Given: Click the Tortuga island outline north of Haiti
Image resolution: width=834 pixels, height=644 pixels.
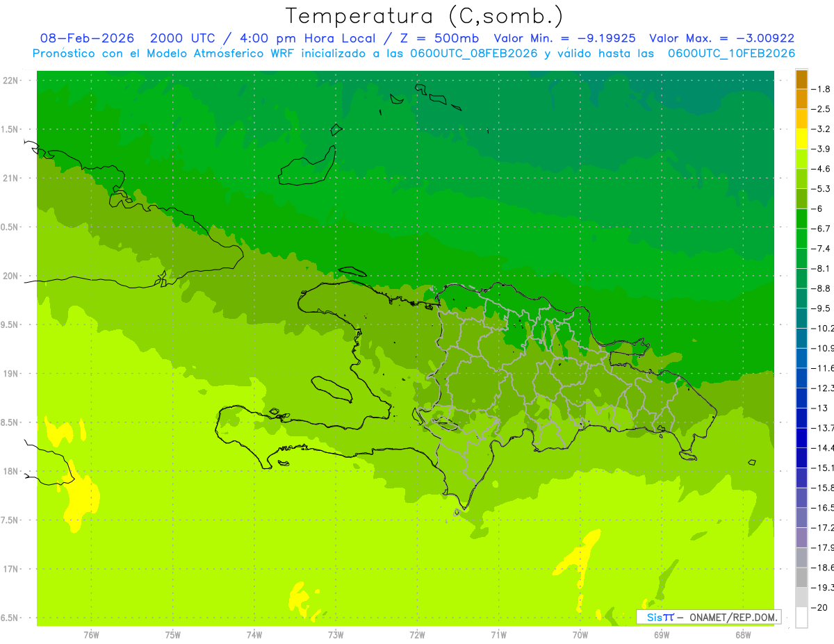Looking at the screenshot, I should (352, 271).
